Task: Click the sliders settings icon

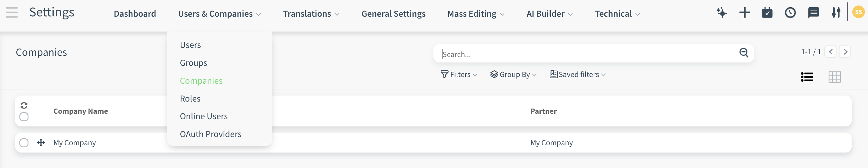Action: click(836, 13)
